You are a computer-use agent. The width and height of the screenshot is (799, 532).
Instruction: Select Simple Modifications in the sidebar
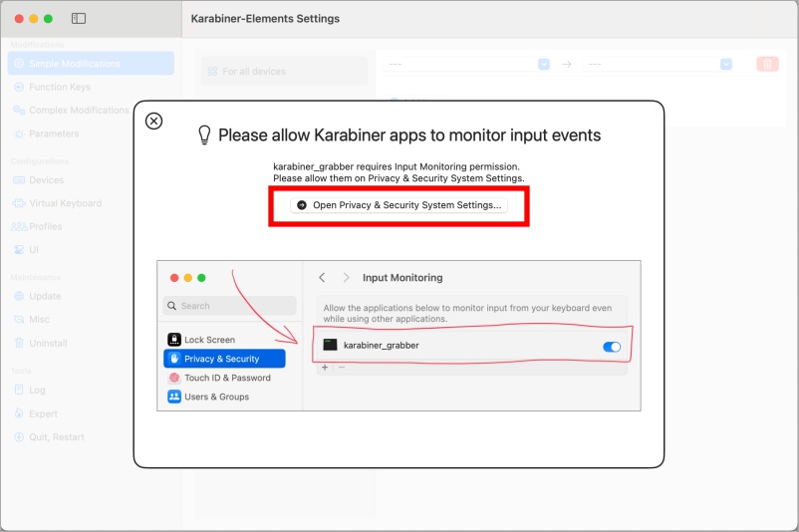coord(74,64)
